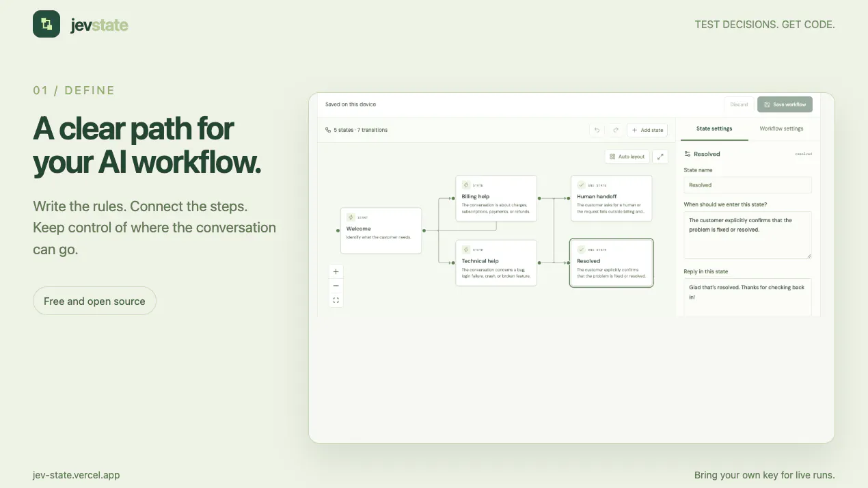The image size is (868, 488).
Task: Click the 'TEST DECISIONS. GET CODE.' tagline
Action: (x=765, y=25)
